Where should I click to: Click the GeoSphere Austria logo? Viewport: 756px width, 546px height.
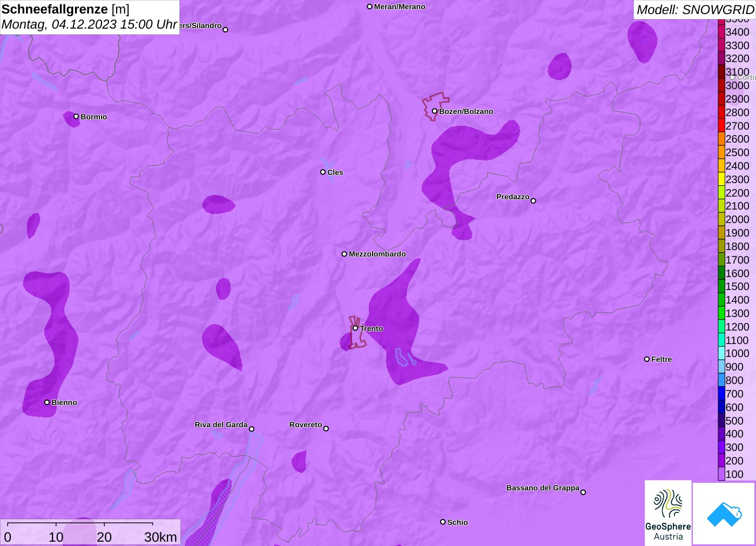tap(668, 513)
